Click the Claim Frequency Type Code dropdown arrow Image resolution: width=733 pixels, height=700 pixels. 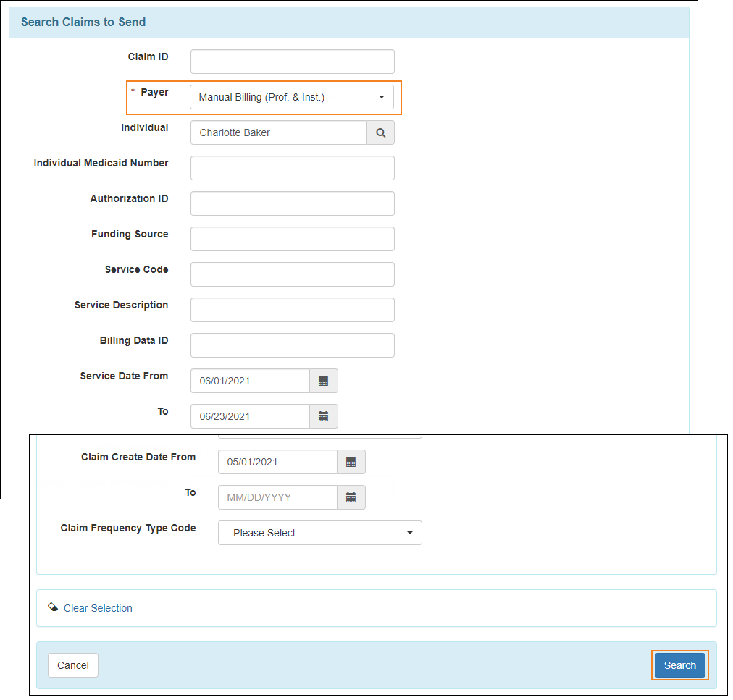point(410,533)
